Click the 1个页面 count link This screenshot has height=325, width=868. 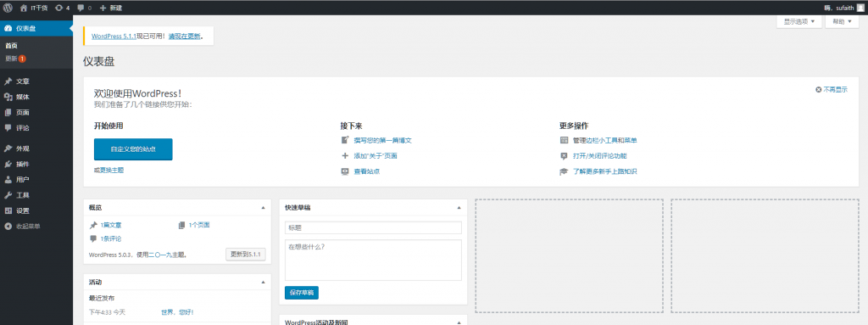199,225
